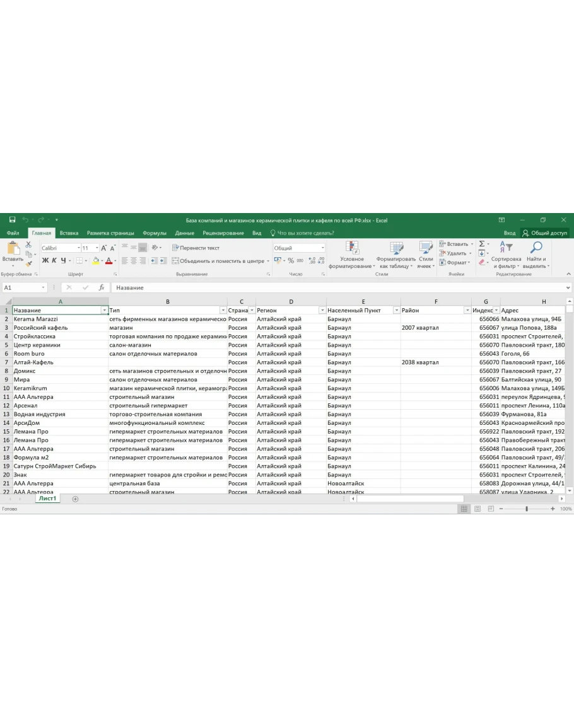Toggle italic formatting (К)
The image size is (574, 728).
54,260
